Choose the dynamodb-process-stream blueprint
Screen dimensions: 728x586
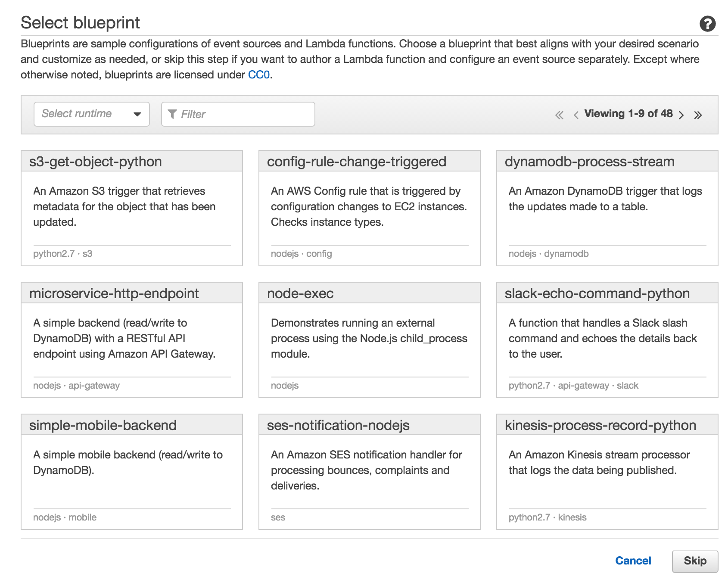click(x=607, y=208)
